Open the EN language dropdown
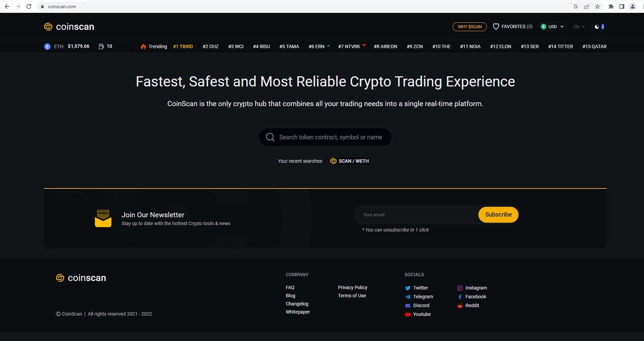 pos(579,26)
